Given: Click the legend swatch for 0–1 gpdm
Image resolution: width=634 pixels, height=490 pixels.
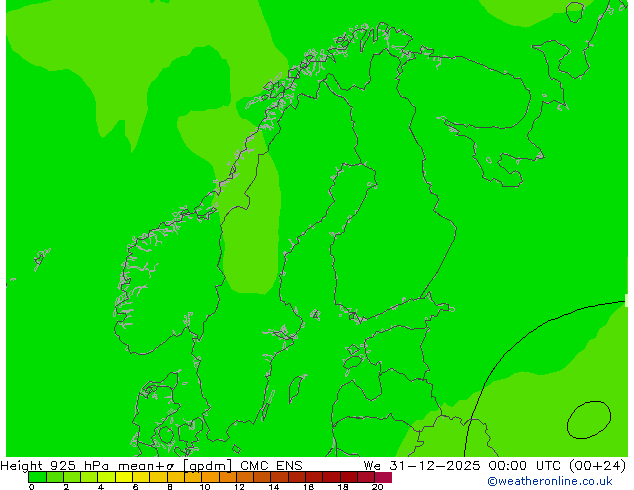Looking at the screenshot, I should click(37, 477).
